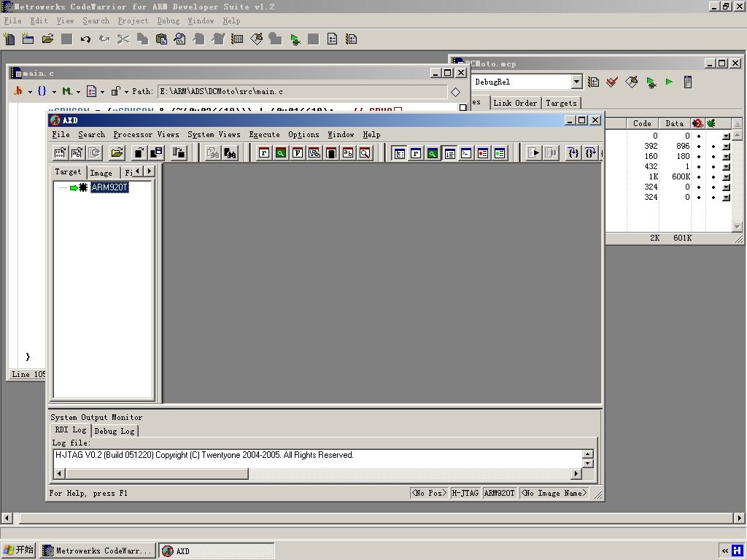Screen dimensions: 747x560
Task: Click the Paste icon in CodeWarrior toolbar
Action: coord(161,39)
